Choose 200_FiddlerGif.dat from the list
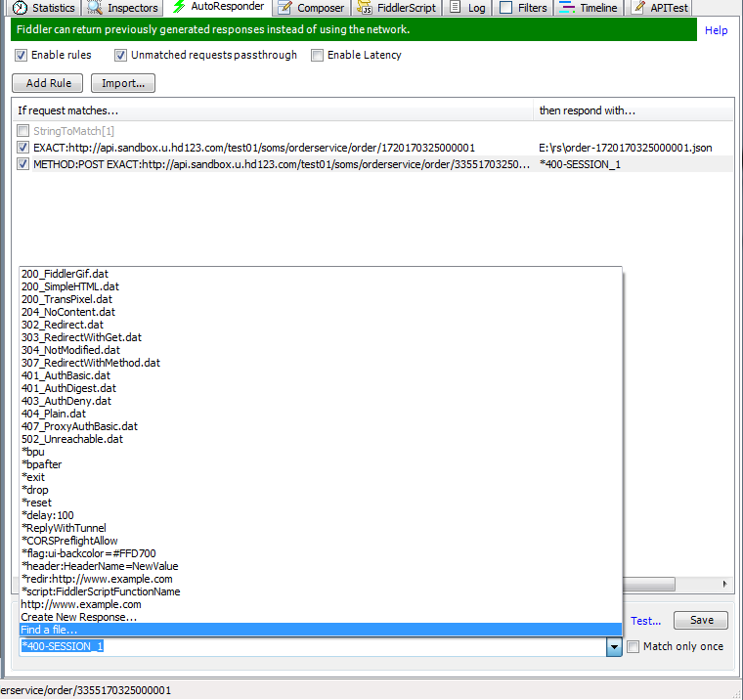 click(321, 274)
